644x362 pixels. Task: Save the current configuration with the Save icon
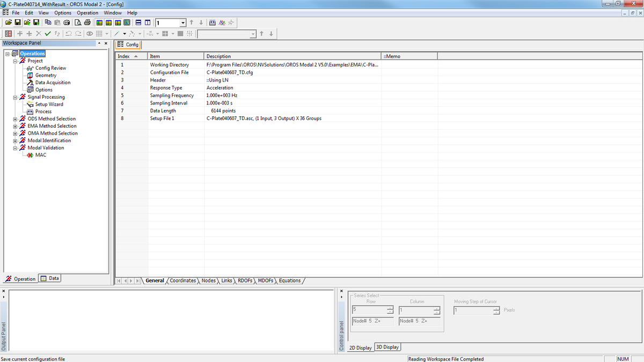click(x=17, y=23)
